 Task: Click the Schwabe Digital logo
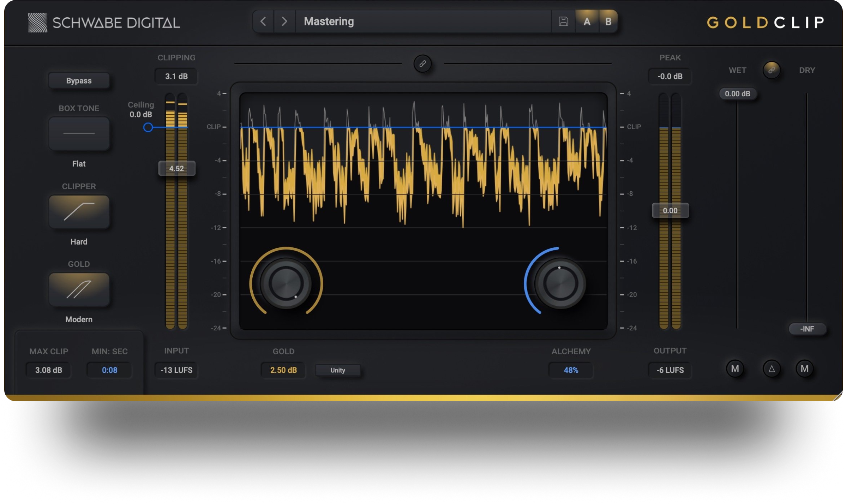click(x=104, y=23)
